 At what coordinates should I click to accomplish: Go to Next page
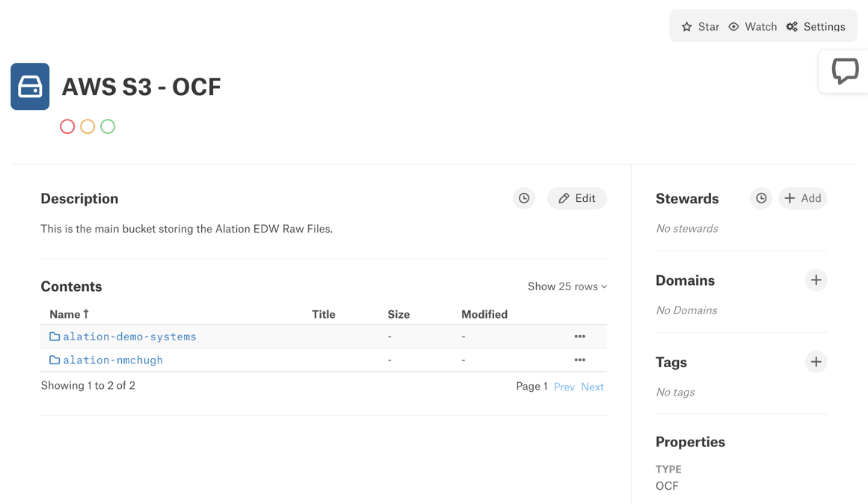click(x=592, y=387)
